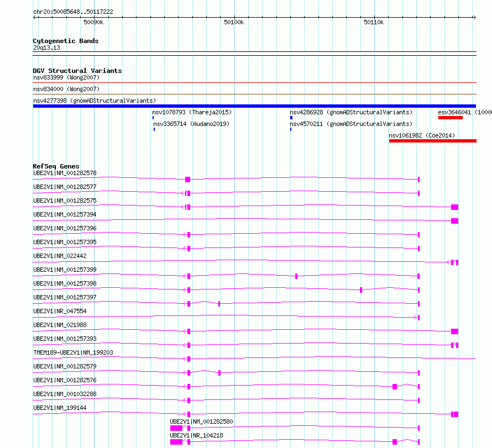
Task: Select transcript UBE2V1|NM_001282577
Action: 65,187
